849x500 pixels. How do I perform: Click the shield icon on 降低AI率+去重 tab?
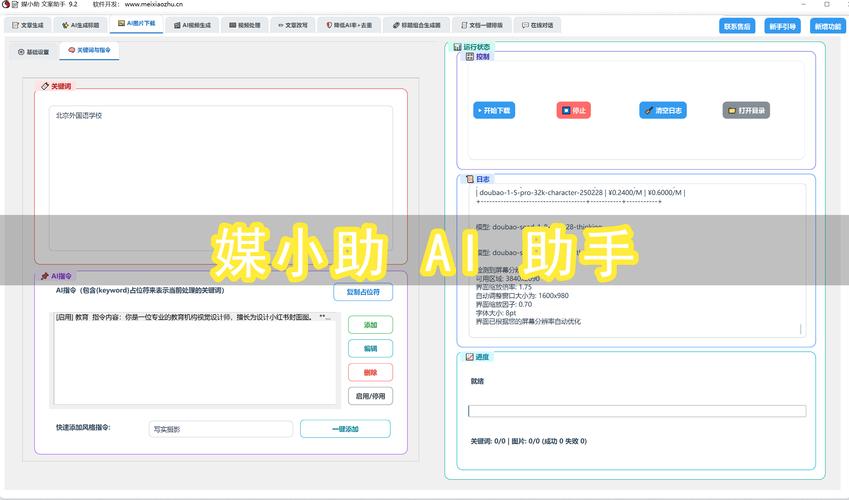pyautogui.click(x=329, y=25)
